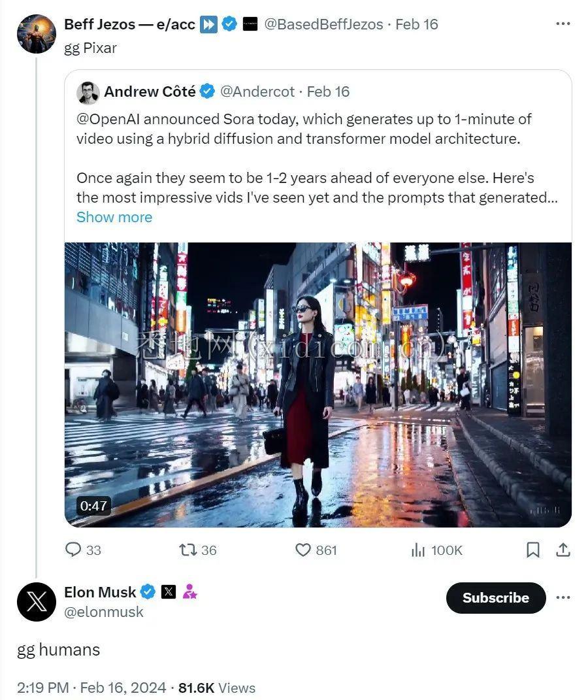Expand the tweet via Show more
Image resolution: width=588 pixels, height=700 pixels.
click(114, 217)
